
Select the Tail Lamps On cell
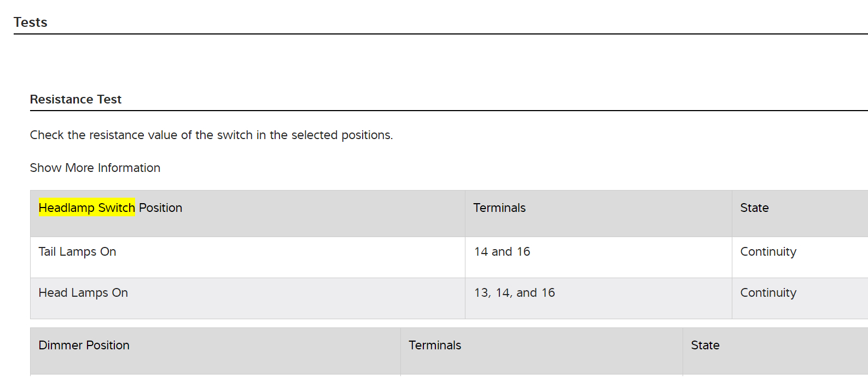click(x=77, y=252)
